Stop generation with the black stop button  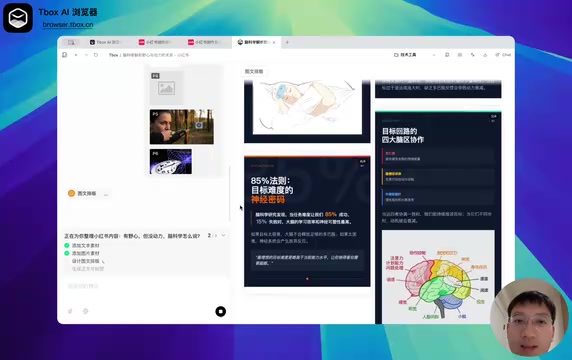click(x=221, y=311)
